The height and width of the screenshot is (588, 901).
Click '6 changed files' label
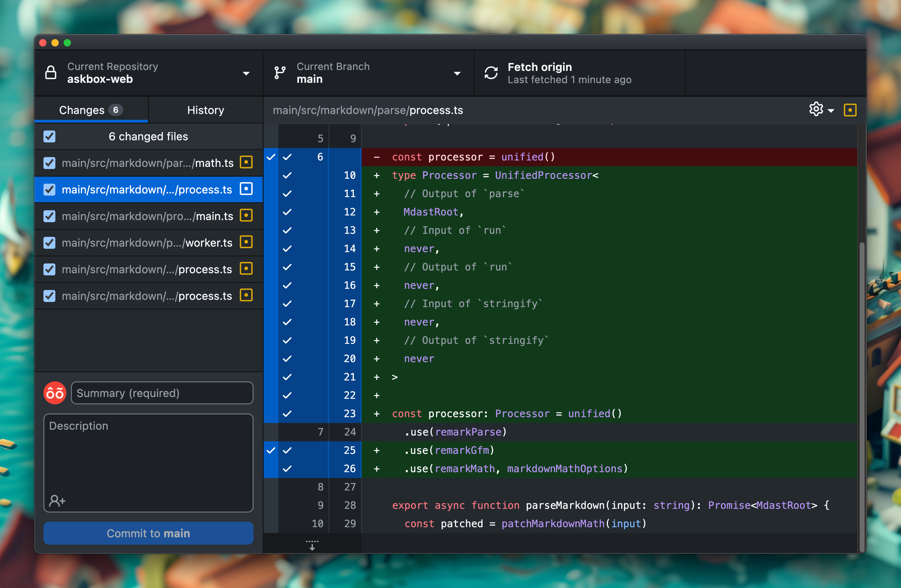point(148,136)
